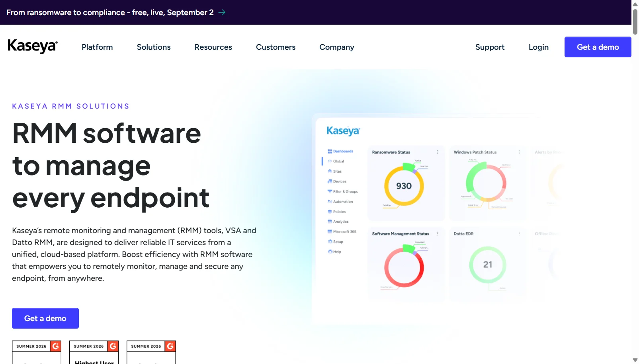639x364 pixels.
Task: Click the header Get a demo button
Action: click(598, 47)
